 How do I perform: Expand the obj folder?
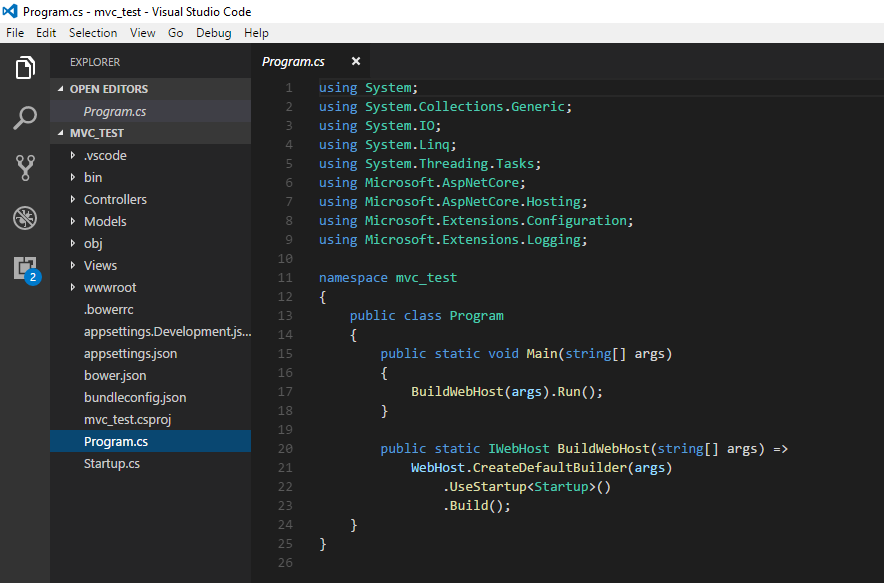coord(73,243)
